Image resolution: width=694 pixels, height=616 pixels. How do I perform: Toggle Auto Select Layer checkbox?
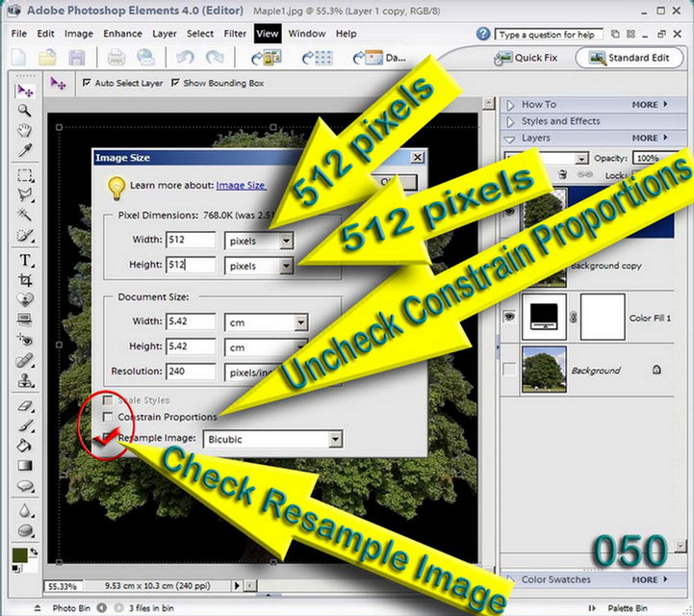[x=87, y=83]
